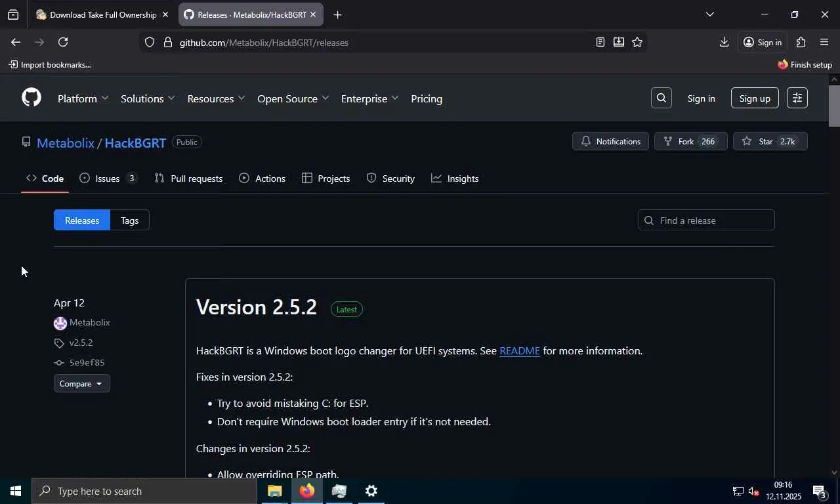The height and width of the screenshot is (504, 840).
Task: Open the Issues tab
Action: 108,178
